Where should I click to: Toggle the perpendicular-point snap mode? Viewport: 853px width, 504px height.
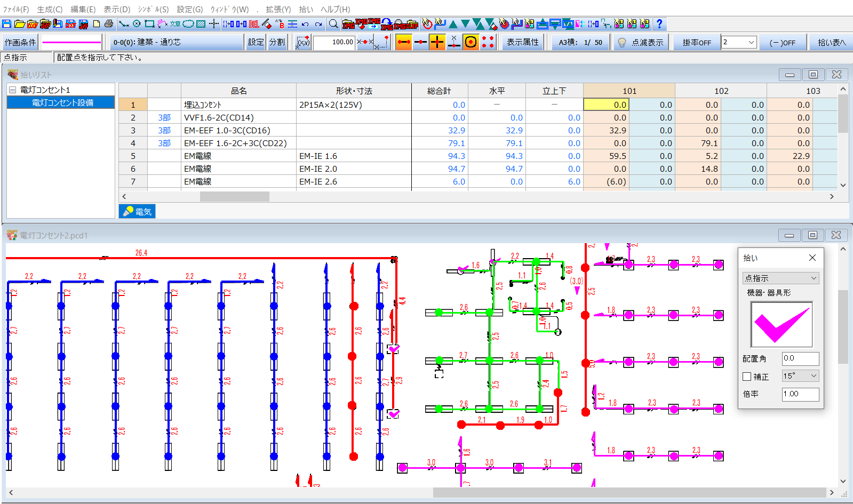click(453, 42)
